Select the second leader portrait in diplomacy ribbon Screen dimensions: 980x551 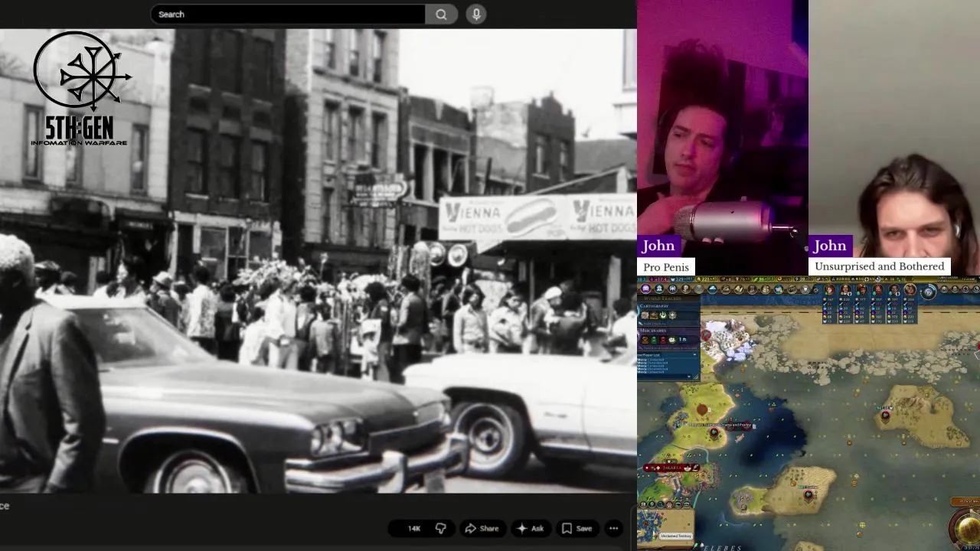coord(845,289)
